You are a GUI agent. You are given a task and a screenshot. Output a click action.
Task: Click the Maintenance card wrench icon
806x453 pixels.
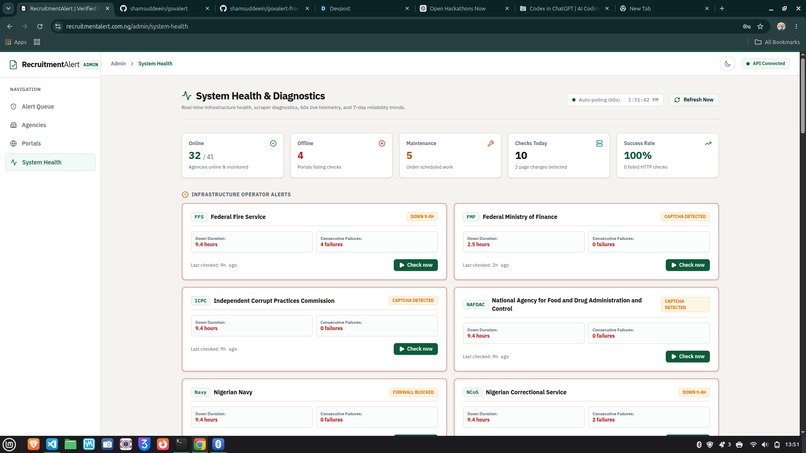pyautogui.click(x=490, y=143)
